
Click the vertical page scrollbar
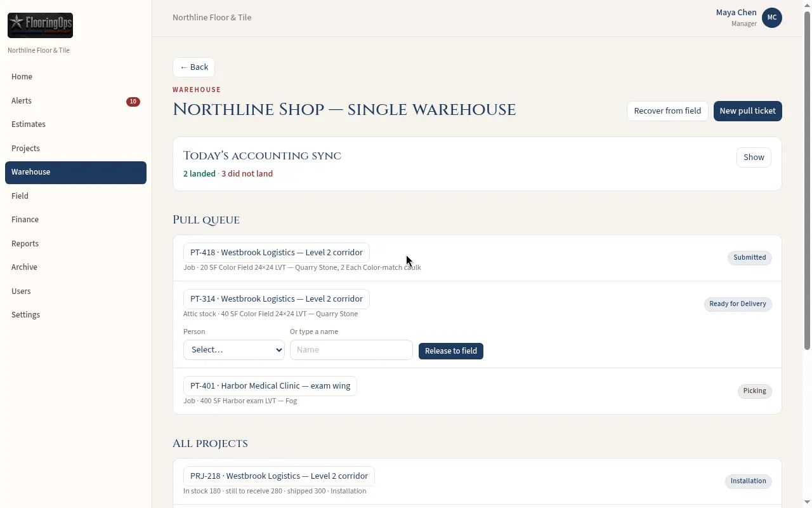click(x=807, y=180)
